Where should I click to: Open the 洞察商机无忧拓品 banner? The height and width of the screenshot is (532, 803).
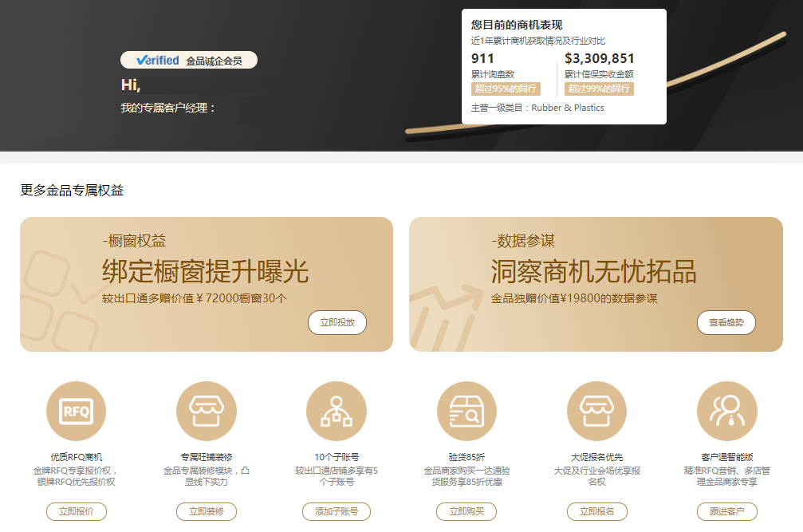(x=595, y=284)
